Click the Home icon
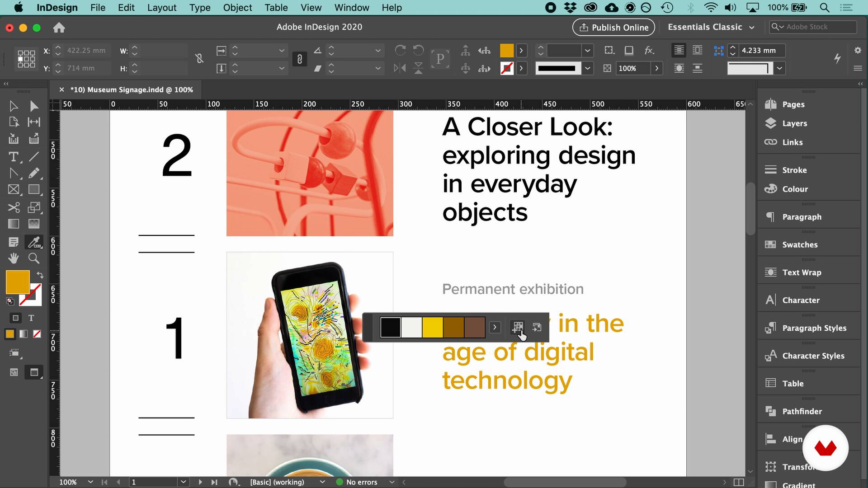Viewport: 868px width, 488px height. pos(59,28)
